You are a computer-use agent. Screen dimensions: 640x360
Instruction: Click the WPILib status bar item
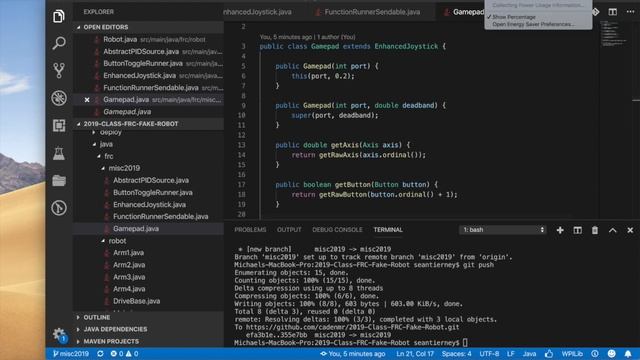click(572, 354)
